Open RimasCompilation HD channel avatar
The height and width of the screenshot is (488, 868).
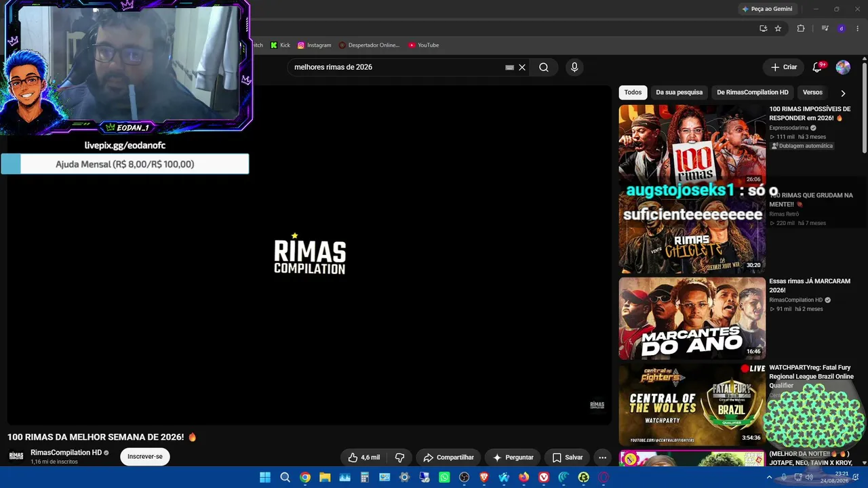pyautogui.click(x=16, y=456)
